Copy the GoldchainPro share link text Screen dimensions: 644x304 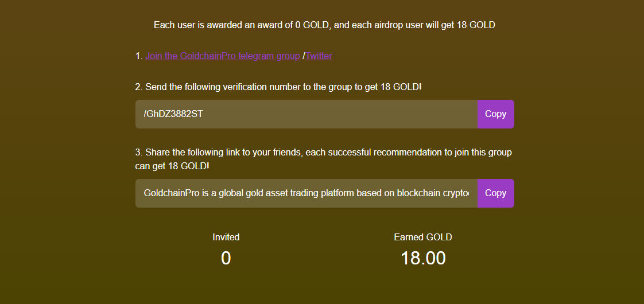[x=495, y=193]
